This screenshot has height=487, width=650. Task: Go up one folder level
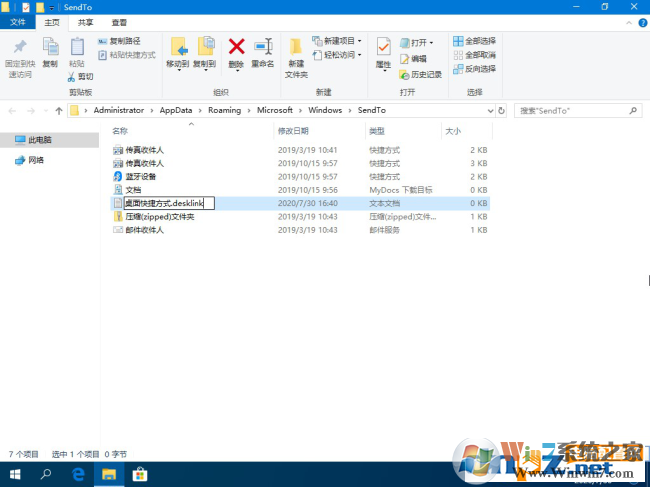click(59, 111)
